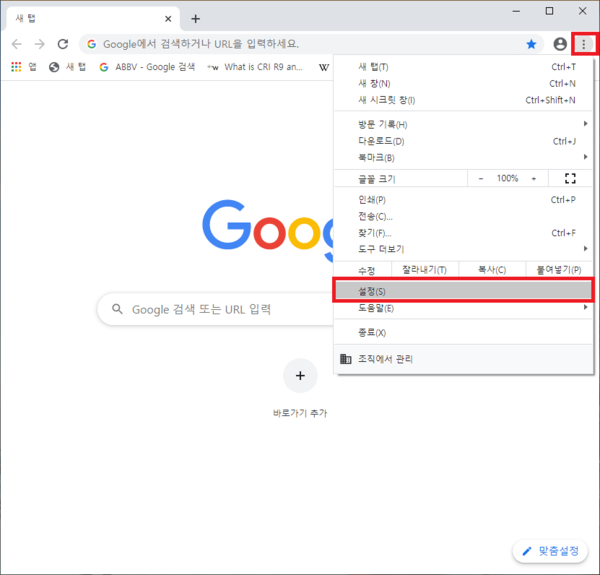This screenshot has width=600, height=575.
Task: Select 인쇄(P) print menu item
Action: [464, 200]
